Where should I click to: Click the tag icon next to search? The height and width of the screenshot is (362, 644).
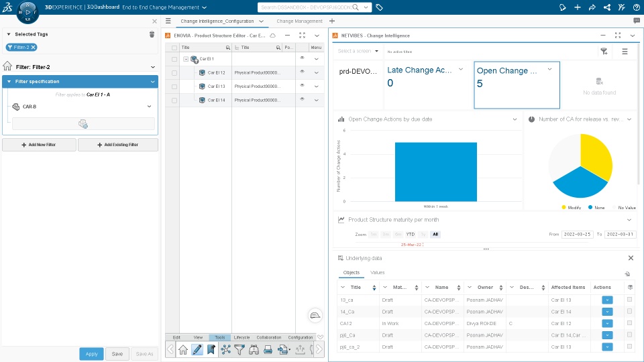[379, 7]
